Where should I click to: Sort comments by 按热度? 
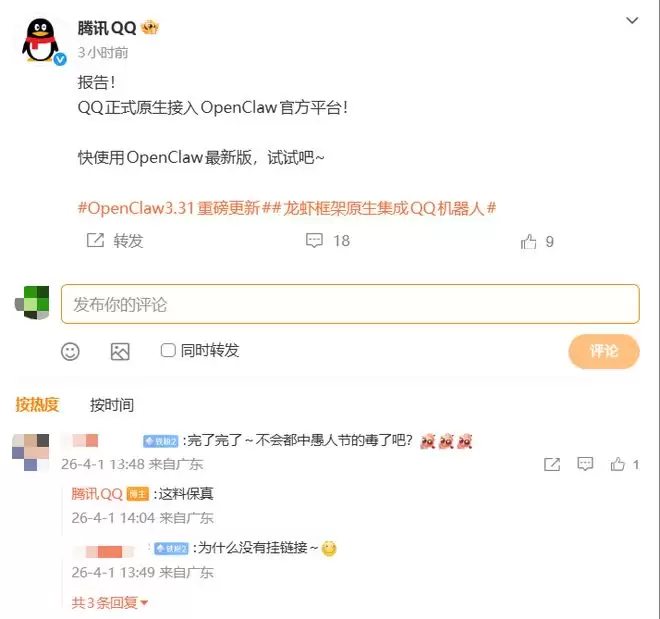coord(37,404)
